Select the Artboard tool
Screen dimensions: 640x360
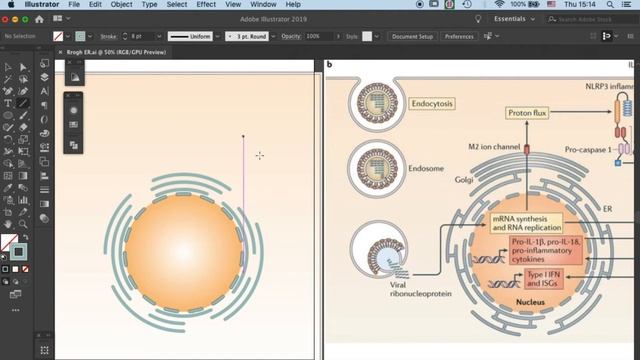(x=8, y=212)
